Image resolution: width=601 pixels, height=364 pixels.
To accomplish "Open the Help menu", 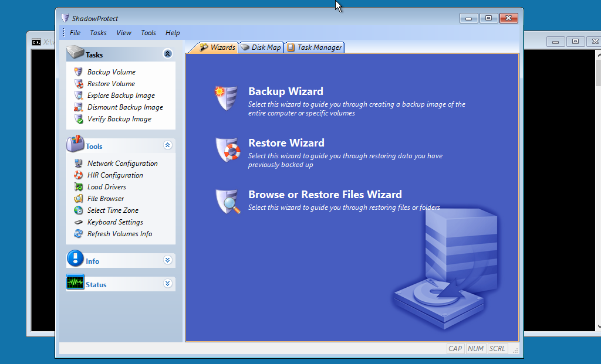I will 173,33.
